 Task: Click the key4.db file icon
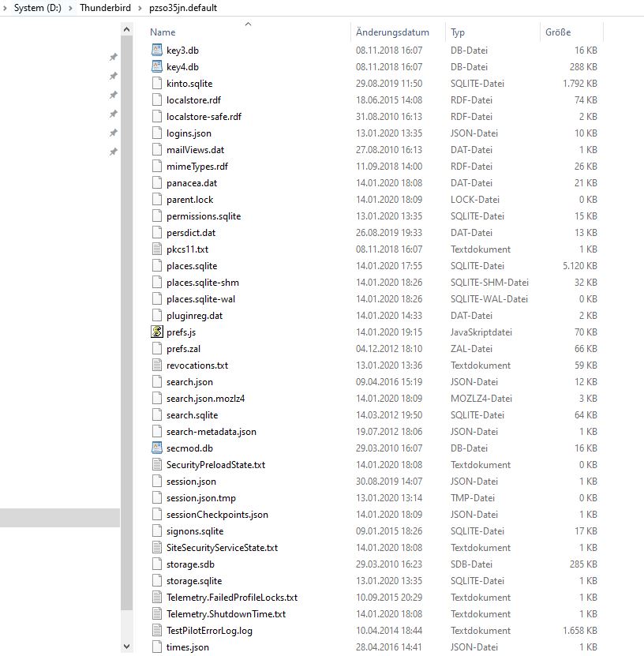pos(157,67)
